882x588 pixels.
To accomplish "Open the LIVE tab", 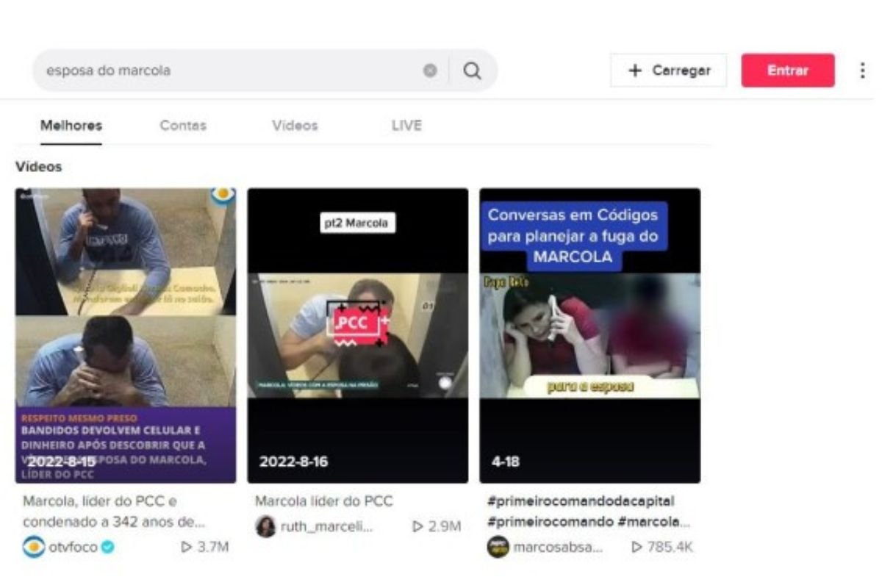I will 406,126.
